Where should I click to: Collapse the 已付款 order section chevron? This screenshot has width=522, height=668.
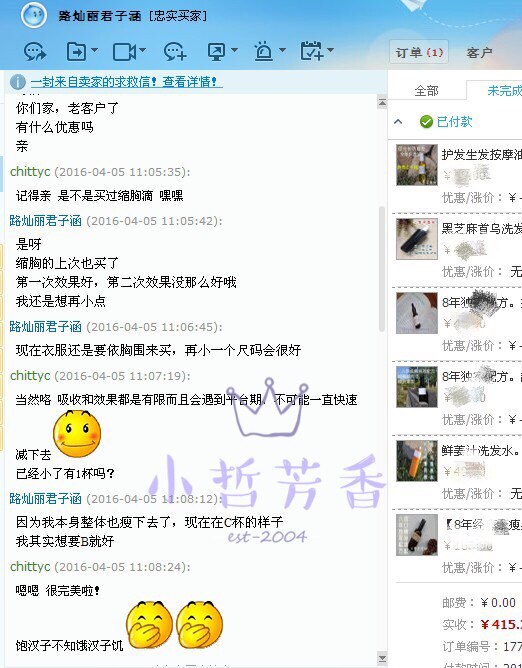pos(398,122)
